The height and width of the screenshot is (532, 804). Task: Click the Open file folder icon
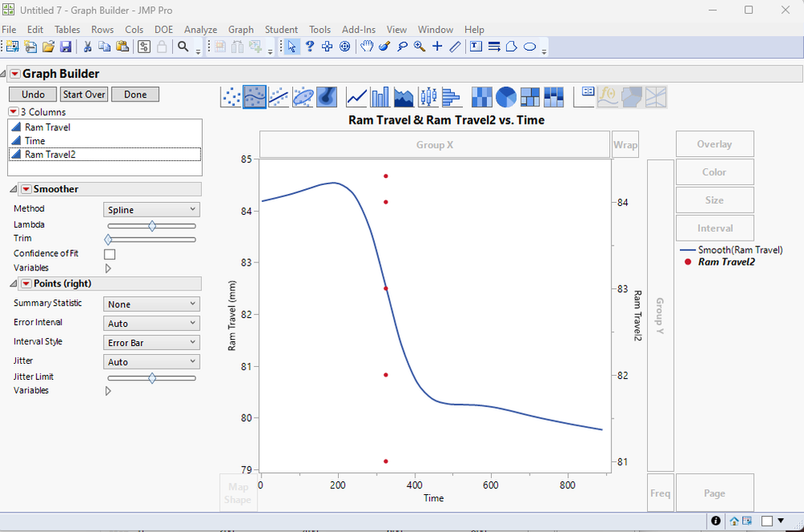pyautogui.click(x=48, y=47)
